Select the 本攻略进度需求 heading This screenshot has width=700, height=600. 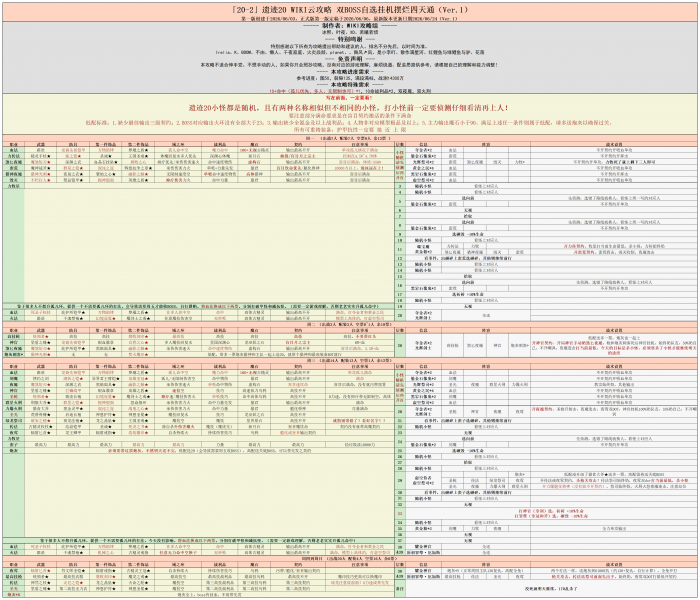click(350, 71)
